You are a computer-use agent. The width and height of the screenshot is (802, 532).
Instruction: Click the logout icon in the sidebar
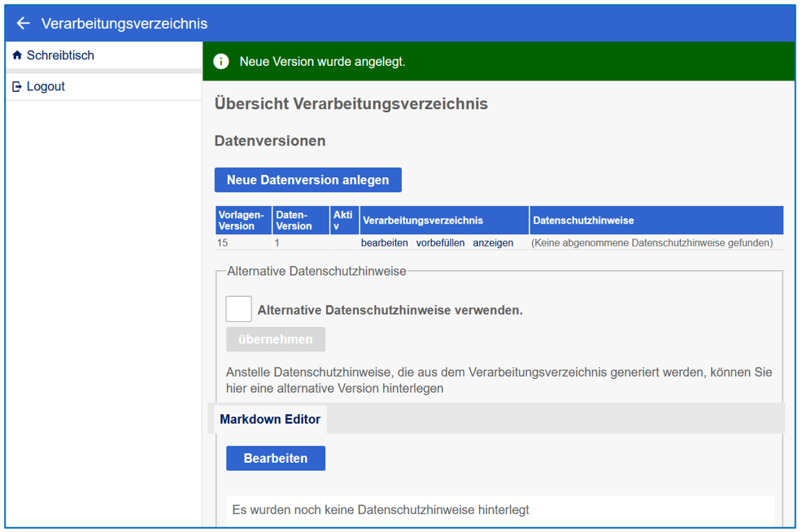[x=17, y=86]
